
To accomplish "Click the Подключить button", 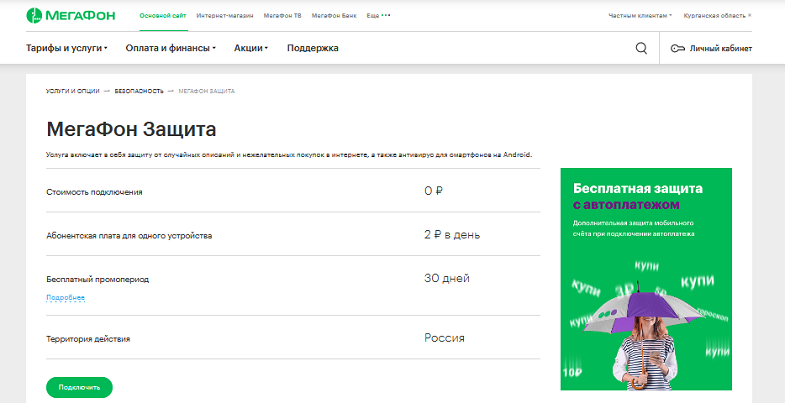I will point(79,387).
